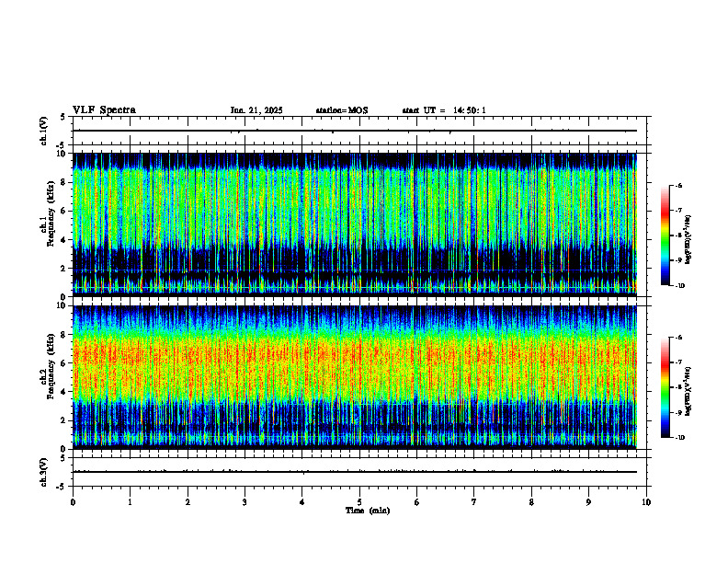The width and height of the screenshot is (728, 563).
Task: Click the "ch.3(V)" waveform axis label
Action: [x=43, y=472]
